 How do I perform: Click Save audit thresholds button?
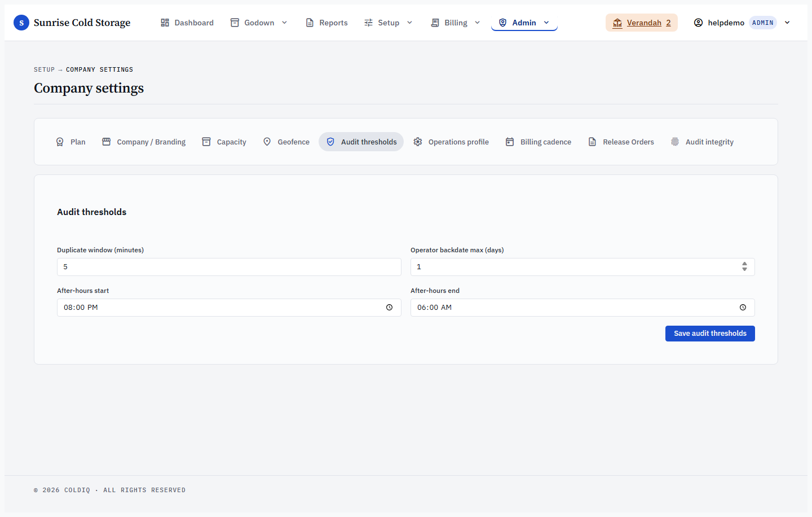[710, 334]
